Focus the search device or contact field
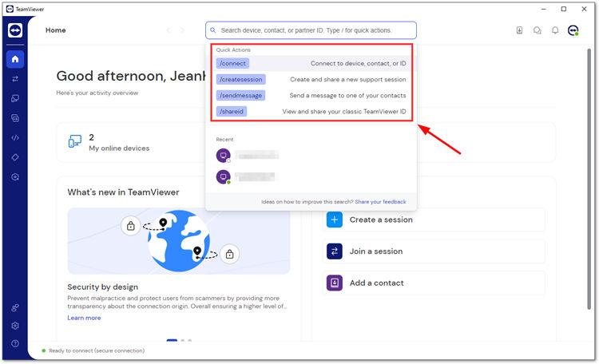The width and height of the screenshot is (599, 364). [x=311, y=30]
